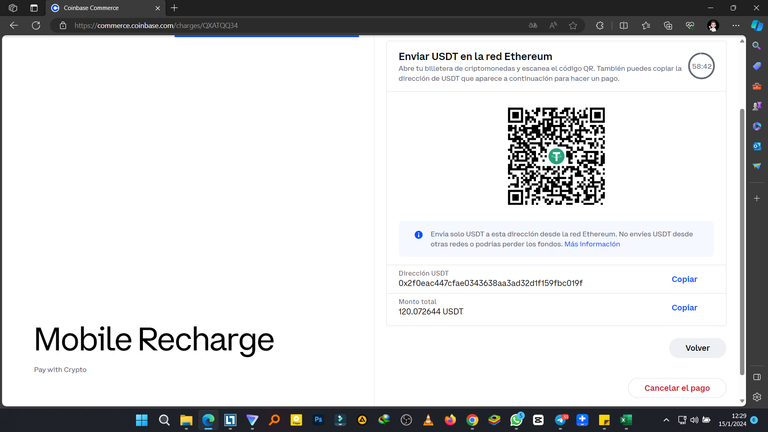Open WhatsApp from the taskbar
768x432 pixels.
[x=516, y=420]
